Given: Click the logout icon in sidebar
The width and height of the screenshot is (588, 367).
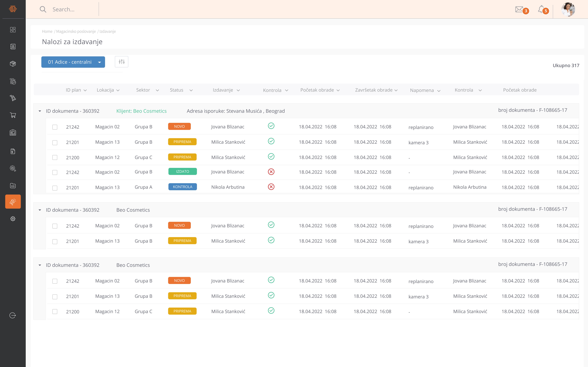Looking at the screenshot, I should 13,315.
